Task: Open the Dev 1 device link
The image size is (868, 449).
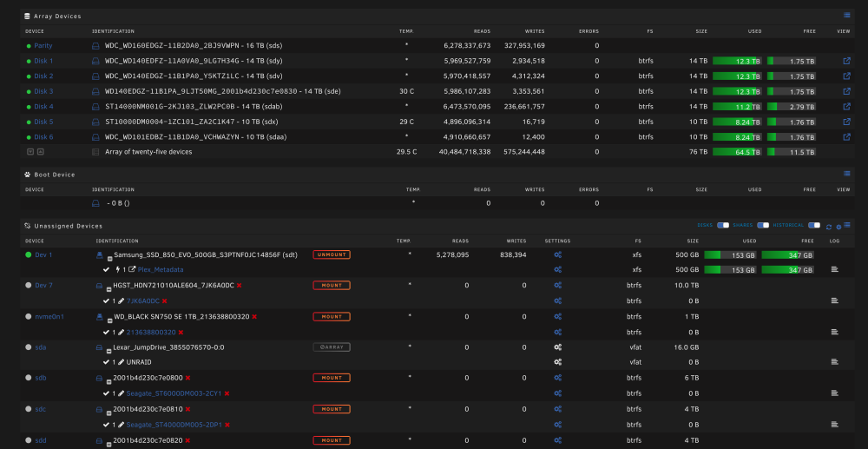Action: [43, 254]
